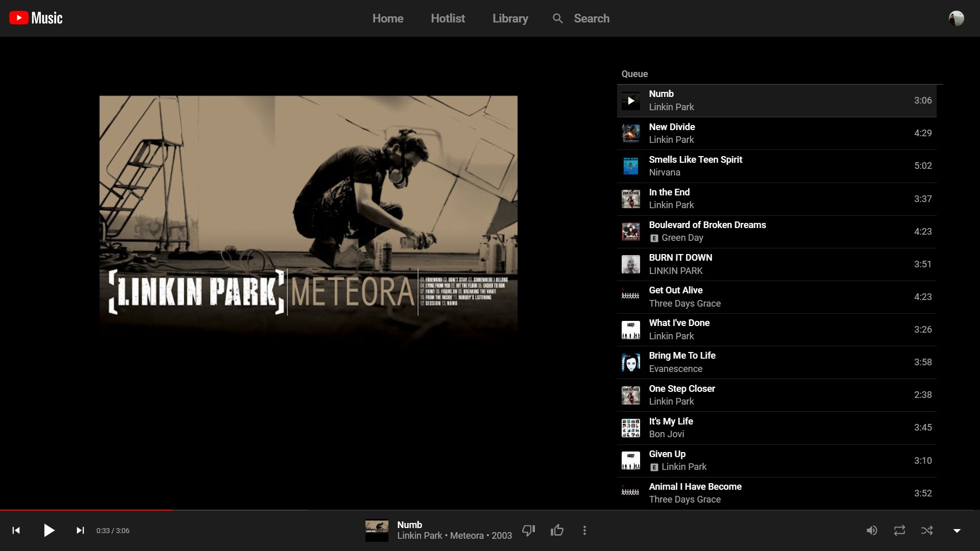Viewport: 980px width, 551px height.
Task: Select Given Up song title
Action: click(667, 454)
